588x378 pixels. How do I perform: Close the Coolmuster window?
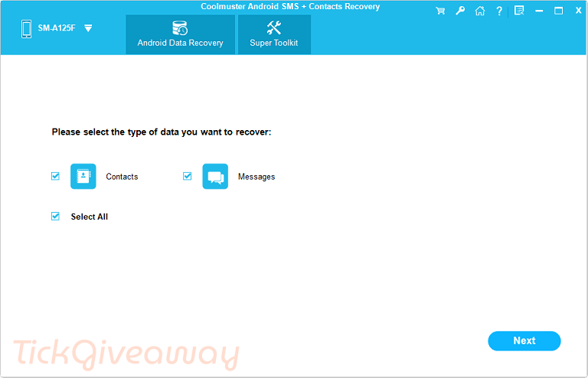[578, 11]
